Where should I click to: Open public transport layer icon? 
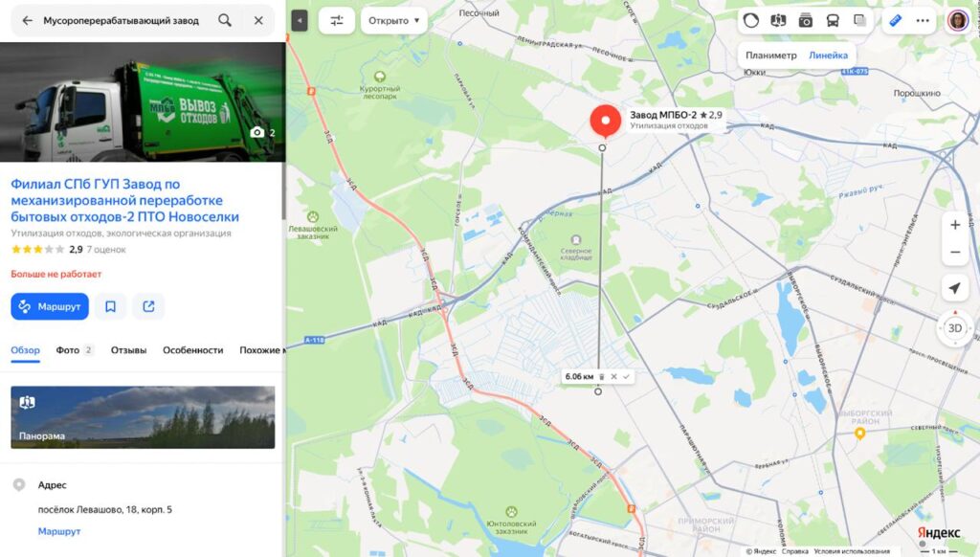833,21
